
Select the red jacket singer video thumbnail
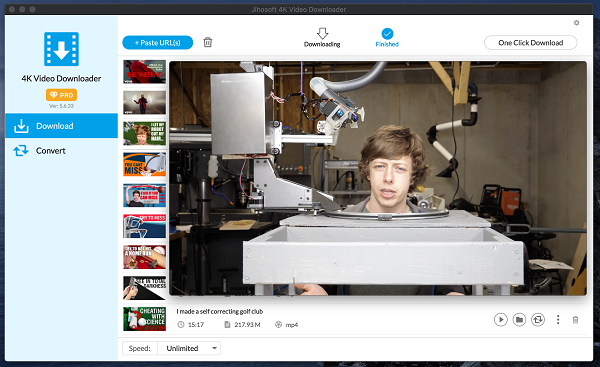144,102
